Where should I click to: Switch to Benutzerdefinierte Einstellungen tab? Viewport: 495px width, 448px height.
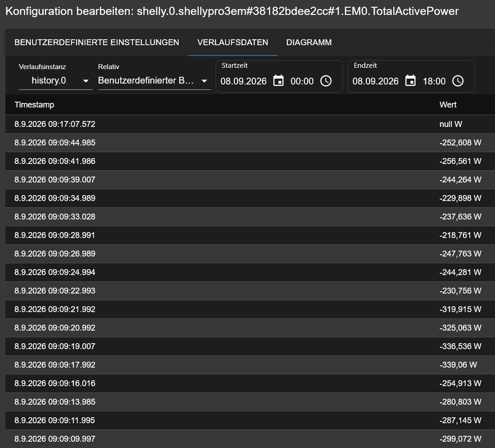pos(97,42)
